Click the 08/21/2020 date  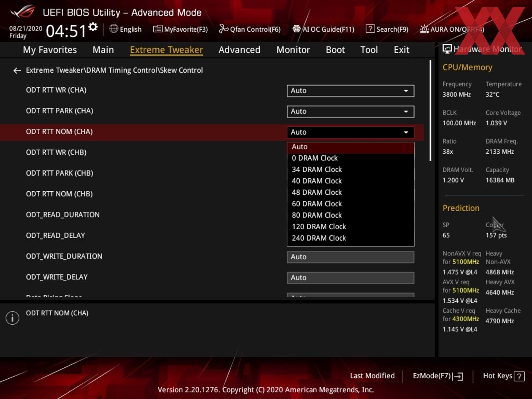(x=26, y=29)
